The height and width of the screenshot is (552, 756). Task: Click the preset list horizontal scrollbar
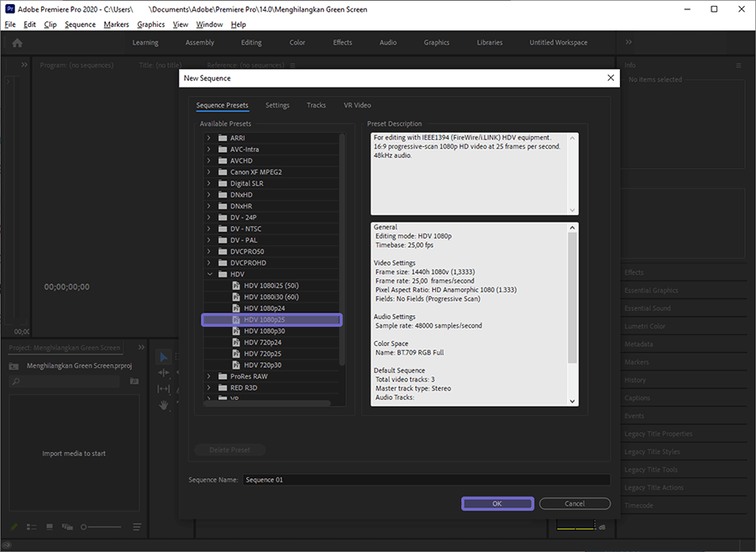tap(267, 403)
